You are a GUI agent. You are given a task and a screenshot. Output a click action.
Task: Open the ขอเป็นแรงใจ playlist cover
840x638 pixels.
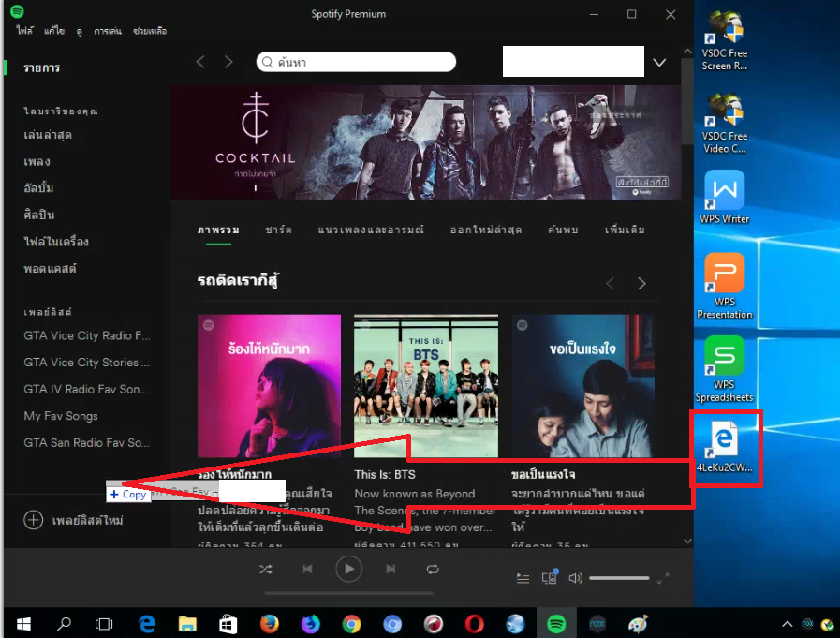[582, 386]
